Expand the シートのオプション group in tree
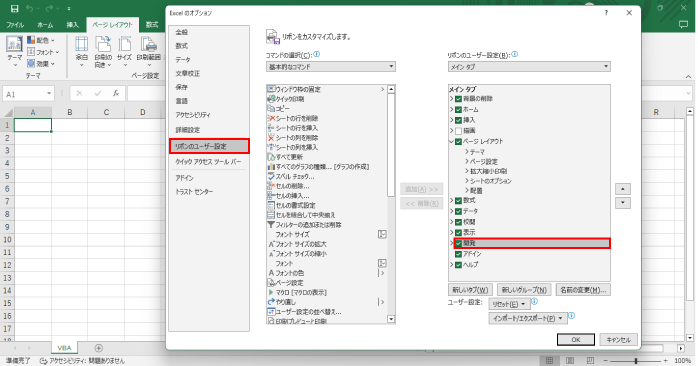Image resolution: width=698 pixels, height=366 pixels. click(x=467, y=181)
